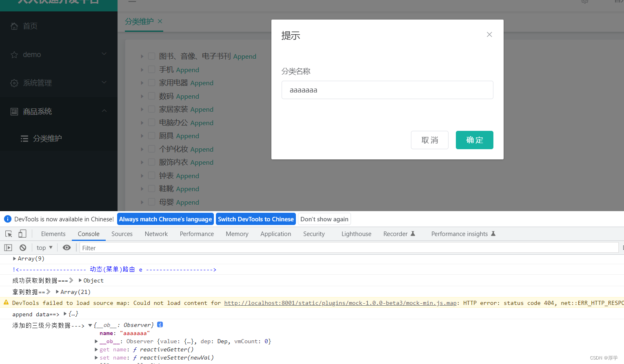Open the Lighthouse tab
Image resolution: width=624 pixels, height=364 pixels.
pyautogui.click(x=356, y=234)
